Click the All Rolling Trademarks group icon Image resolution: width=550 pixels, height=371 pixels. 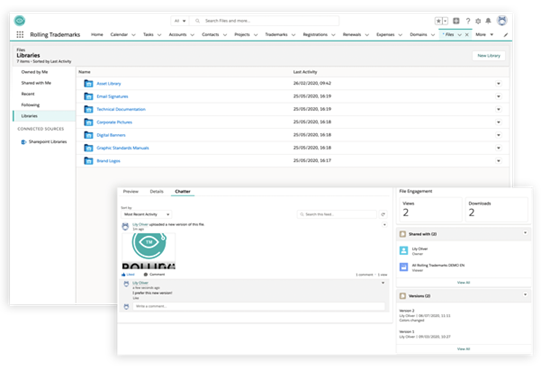(x=404, y=267)
